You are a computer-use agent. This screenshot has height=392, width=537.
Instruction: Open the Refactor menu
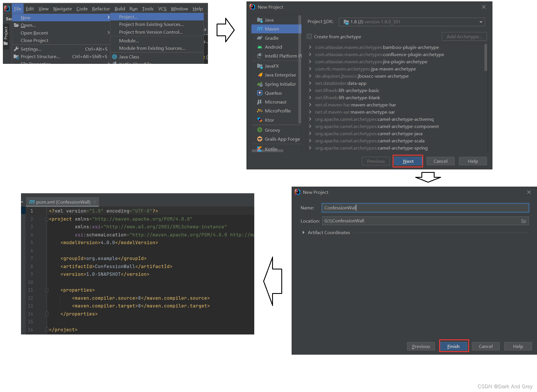tap(101, 9)
